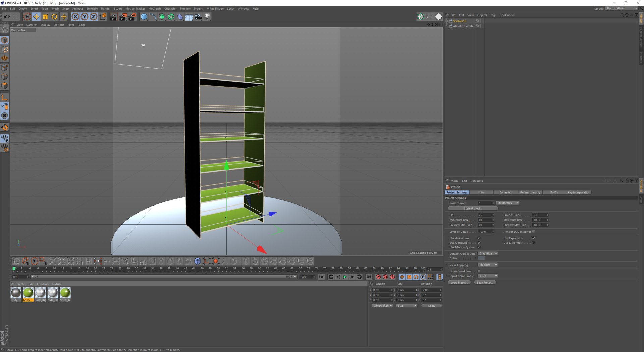Activate the Scale tool in top toolbar

coord(45,17)
